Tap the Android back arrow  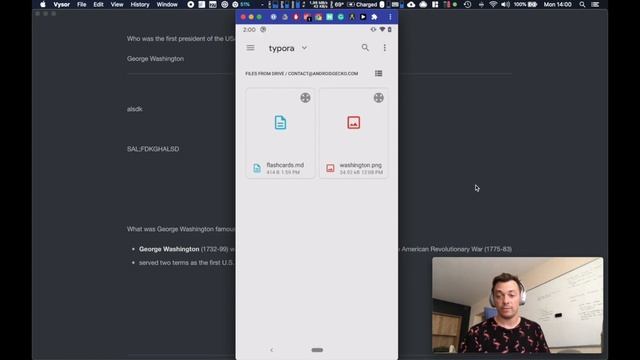tap(272, 350)
